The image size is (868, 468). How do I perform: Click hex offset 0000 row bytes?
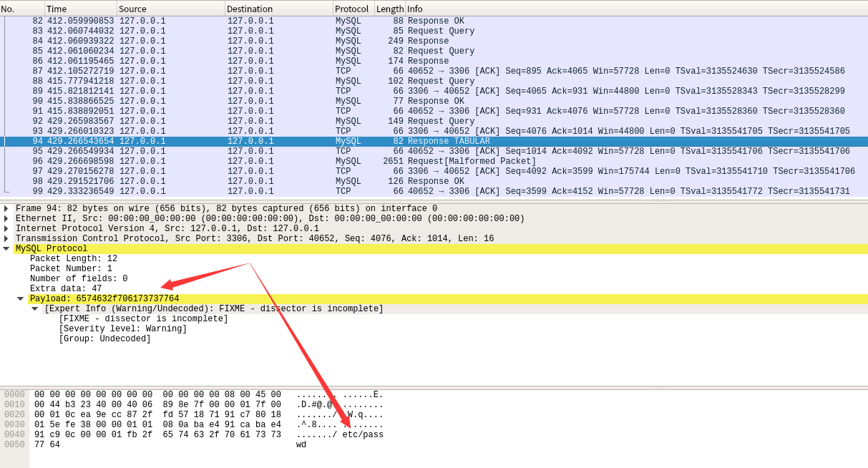pos(157,395)
